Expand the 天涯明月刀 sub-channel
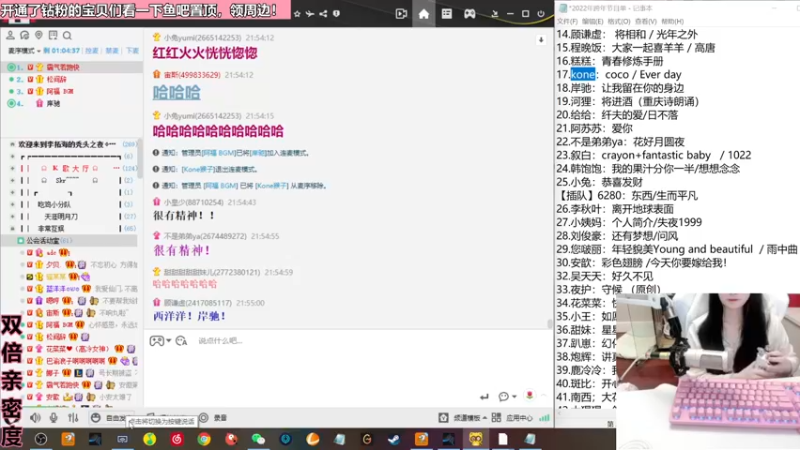 click(12, 217)
